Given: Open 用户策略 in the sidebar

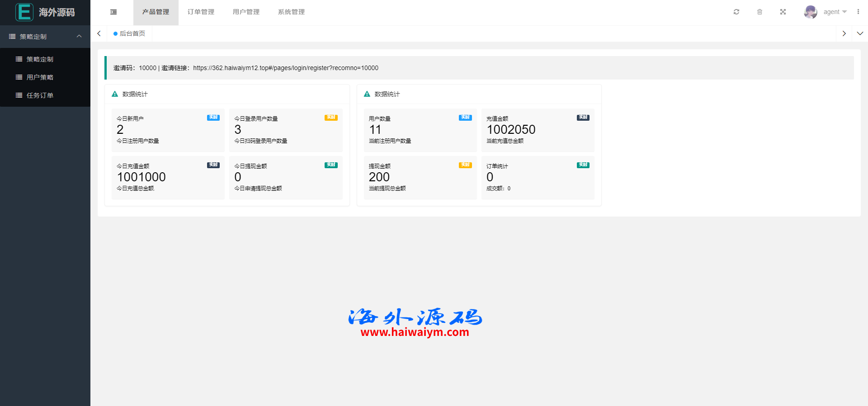Looking at the screenshot, I should pos(40,77).
